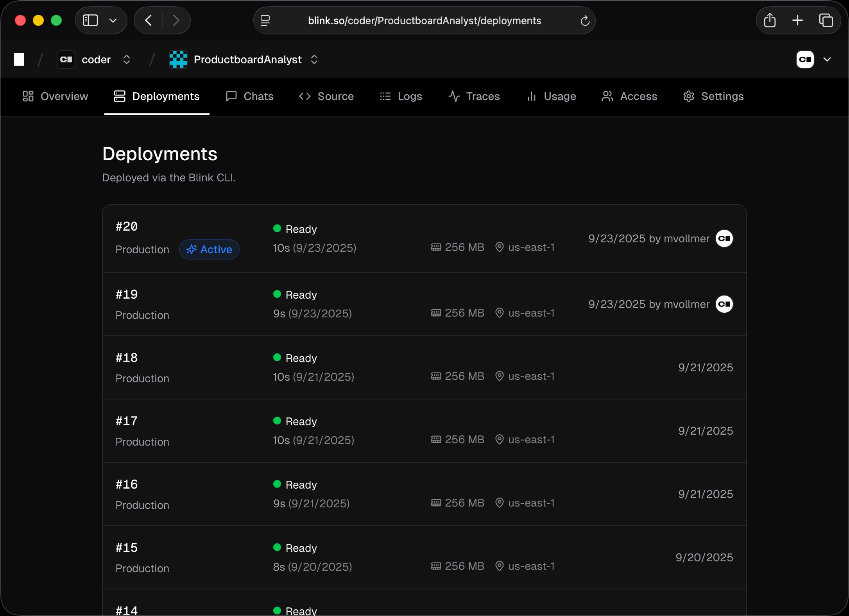Select the Source code icon
This screenshot has width=849, height=616.
pyautogui.click(x=305, y=96)
